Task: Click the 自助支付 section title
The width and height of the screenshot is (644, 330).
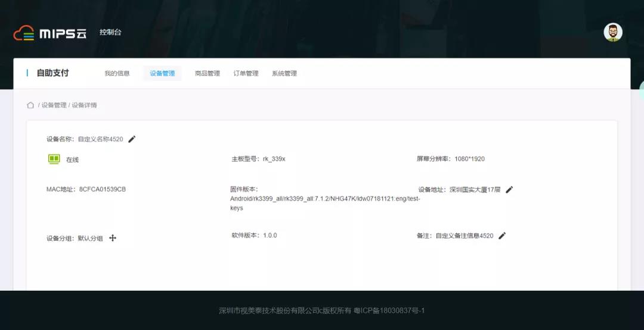Action: point(52,73)
